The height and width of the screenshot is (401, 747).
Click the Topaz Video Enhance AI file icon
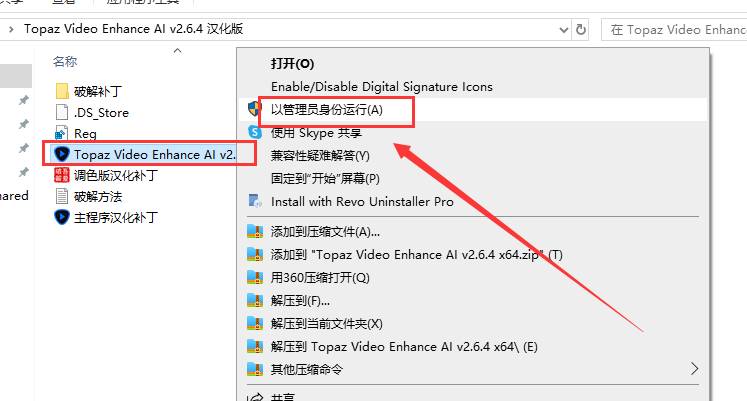point(62,154)
